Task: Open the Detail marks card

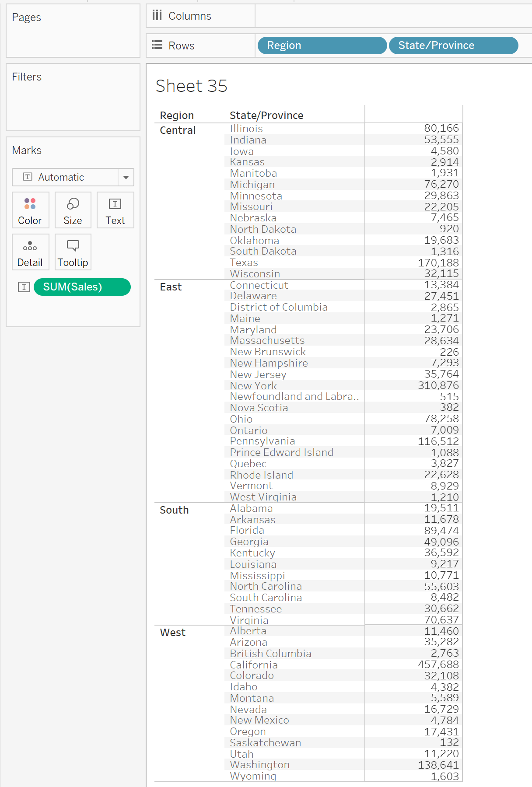Action: [x=30, y=252]
